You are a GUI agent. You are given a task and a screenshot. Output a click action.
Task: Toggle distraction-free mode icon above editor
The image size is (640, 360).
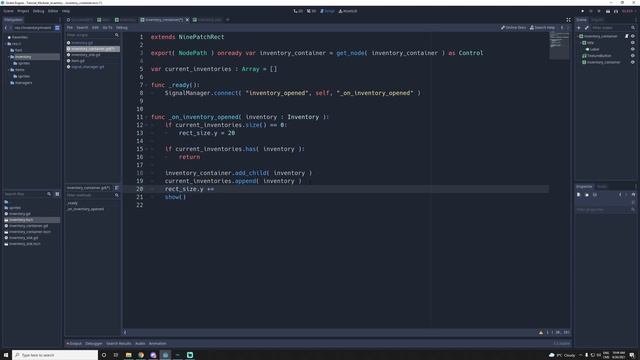pyautogui.click(x=568, y=20)
